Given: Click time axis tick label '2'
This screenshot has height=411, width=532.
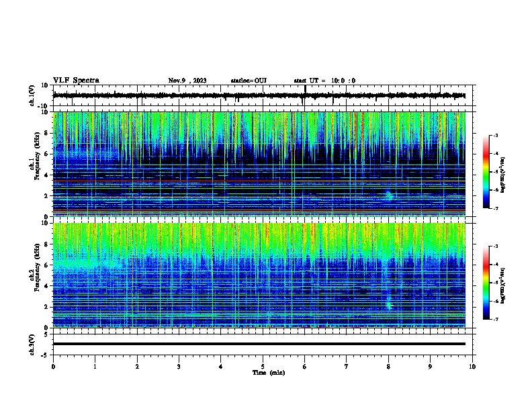Looking at the screenshot, I should coord(137,367).
